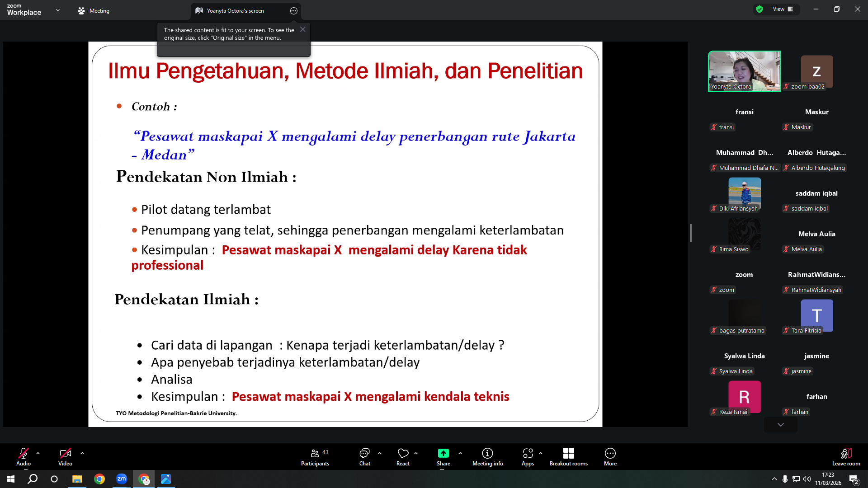
Task: Click system tray microphone icon
Action: pos(785,479)
